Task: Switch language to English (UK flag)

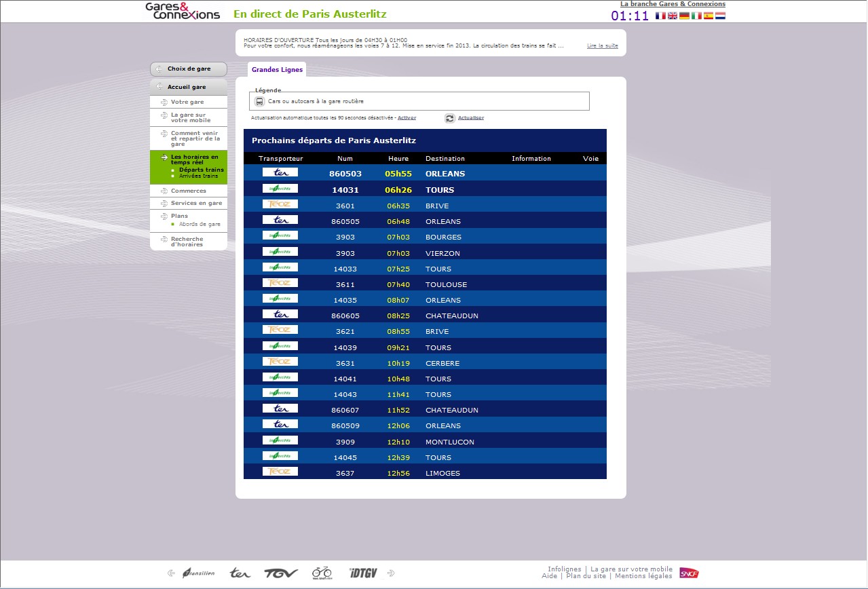Action: [672, 16]
